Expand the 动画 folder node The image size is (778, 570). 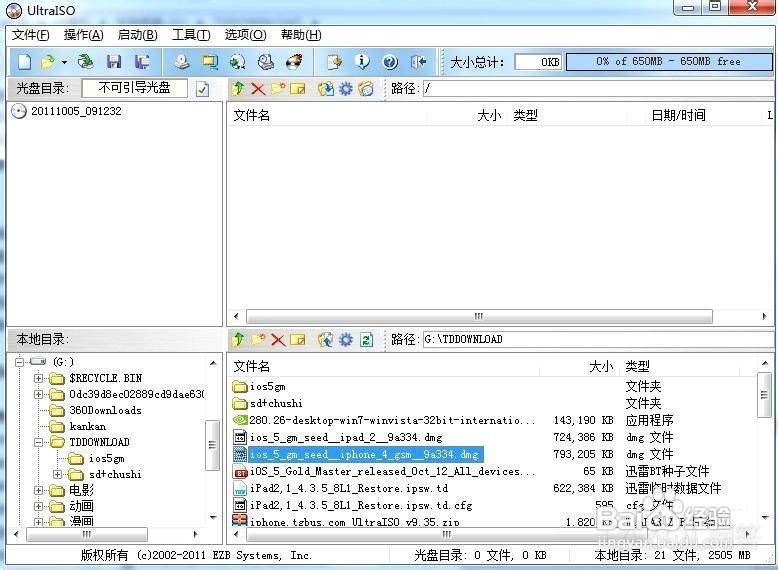(x=38, y=507)
